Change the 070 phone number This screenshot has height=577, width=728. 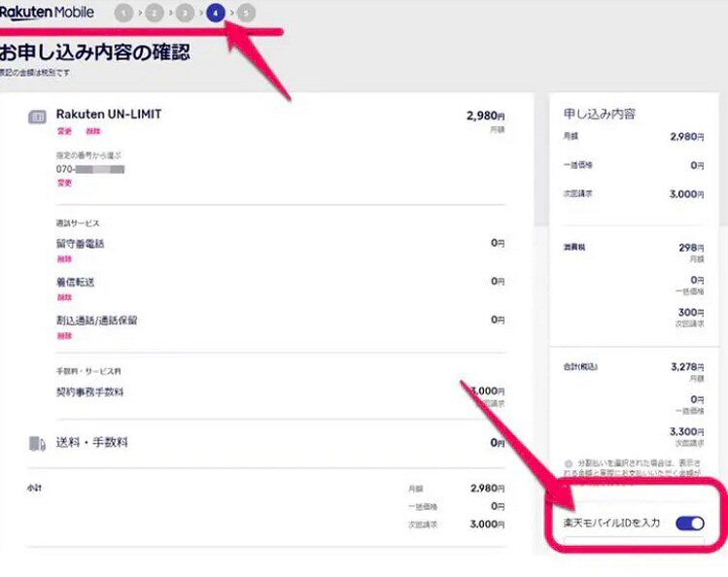click(x=63, y=182)
